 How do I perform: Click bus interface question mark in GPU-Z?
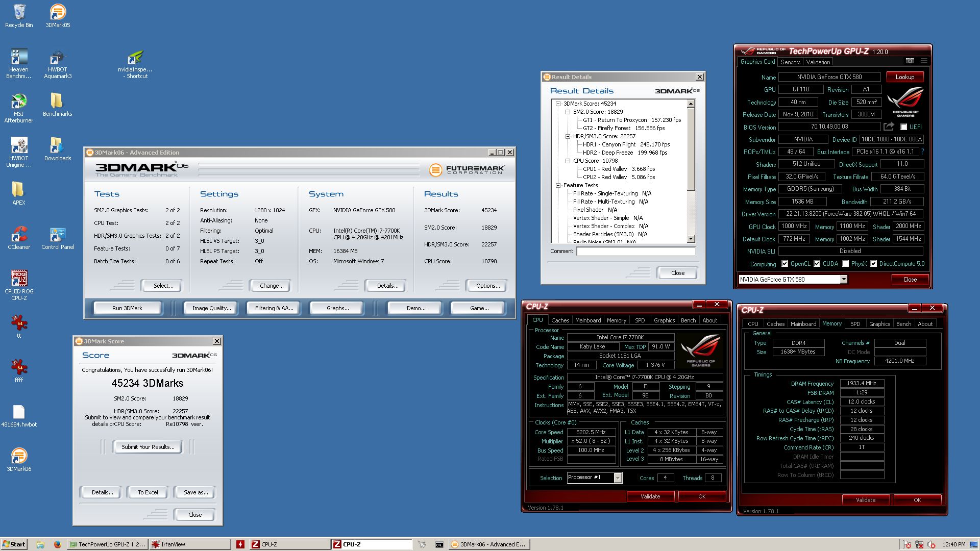923,152
